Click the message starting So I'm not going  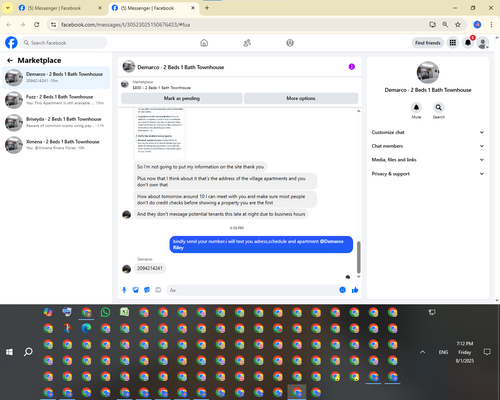pos(200,167)
